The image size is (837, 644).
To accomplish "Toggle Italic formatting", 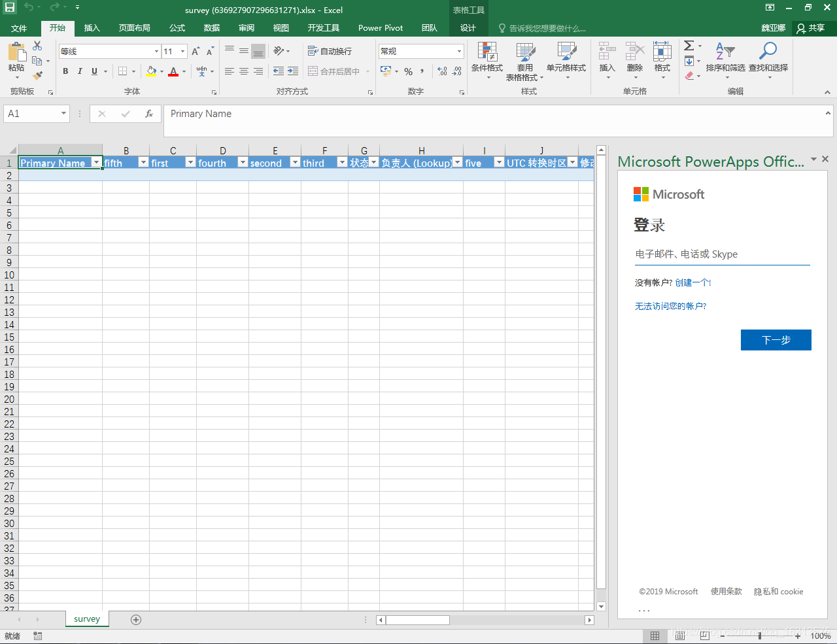I will pos(80,71).
